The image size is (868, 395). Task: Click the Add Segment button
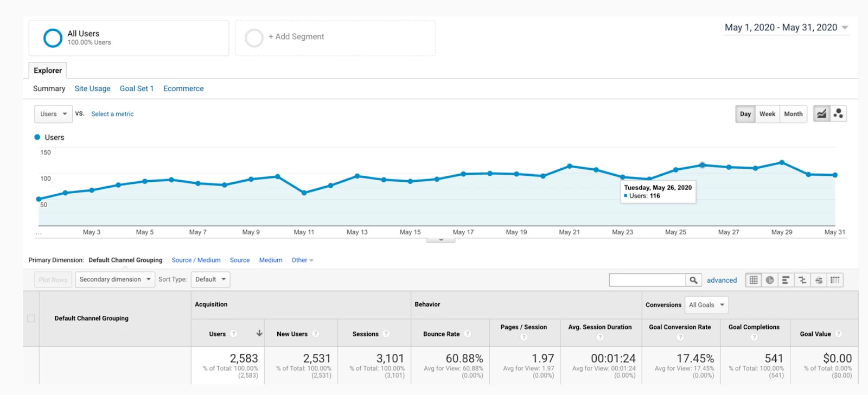click(x=335, y=38)
